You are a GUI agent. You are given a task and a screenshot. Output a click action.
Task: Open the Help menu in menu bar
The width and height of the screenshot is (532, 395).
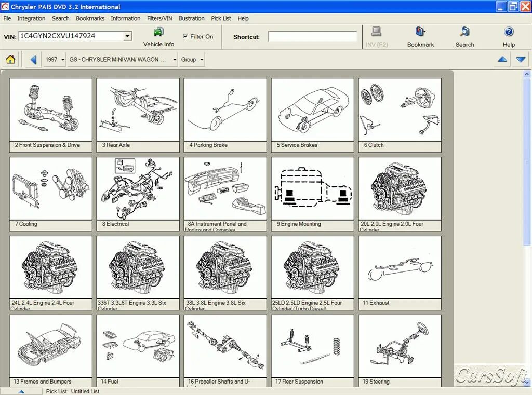click(x=243, y=18)
